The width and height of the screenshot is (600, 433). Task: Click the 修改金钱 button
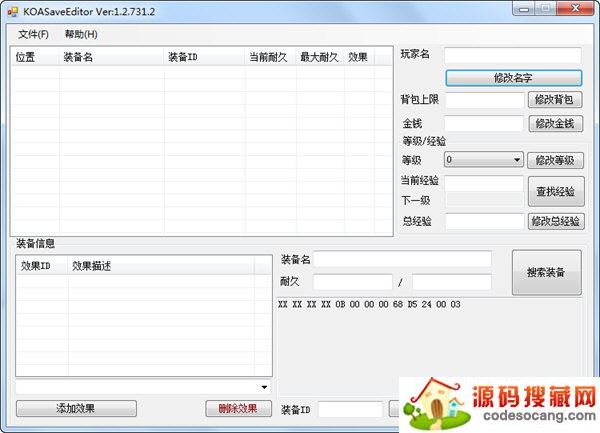pyautogui.click(x=556, y=124)
